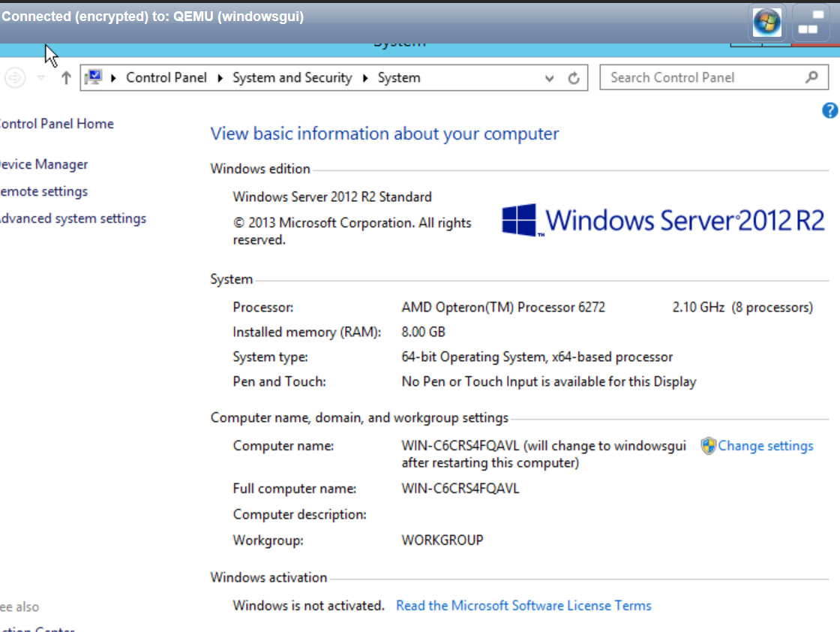The height and width of the screenshot is (632, 840).
Task: Click the search magnifier icon
Action: [811, 78]
